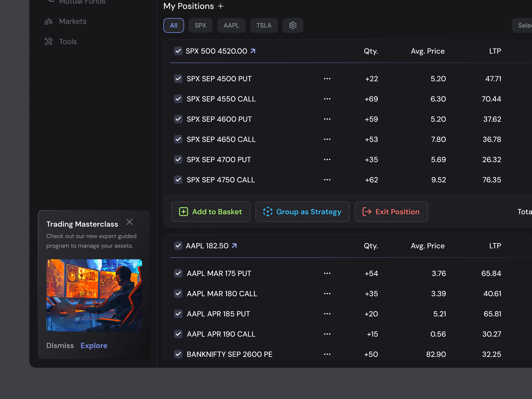Open AAPL chart via its arrow icon

tap(234, 246)
